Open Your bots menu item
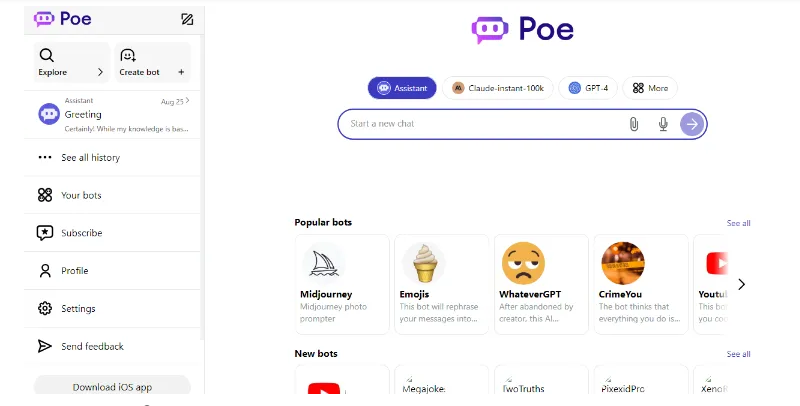This screenshot has width=800, height=406. click(x=113, y=195)
